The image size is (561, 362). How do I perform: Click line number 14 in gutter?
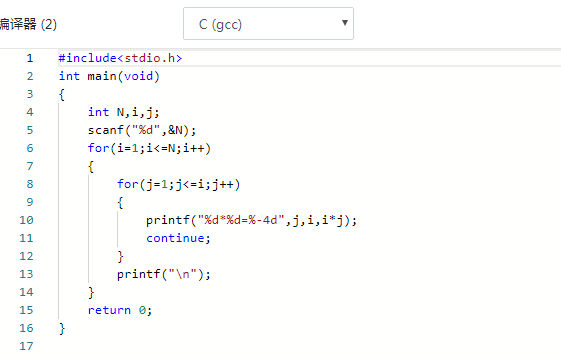tap(26, 292)
